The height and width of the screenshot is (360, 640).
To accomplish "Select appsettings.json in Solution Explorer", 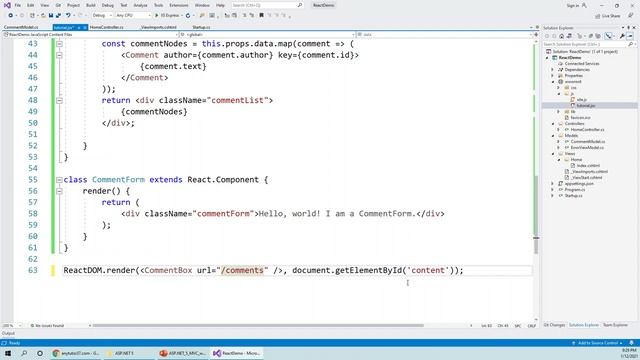I will 579,184.
